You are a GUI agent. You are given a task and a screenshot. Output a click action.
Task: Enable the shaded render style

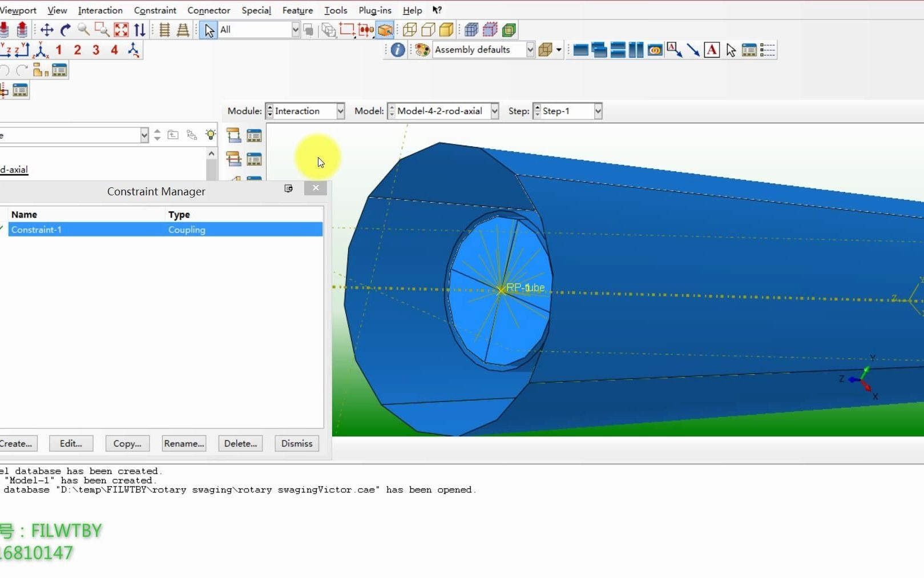447,30
